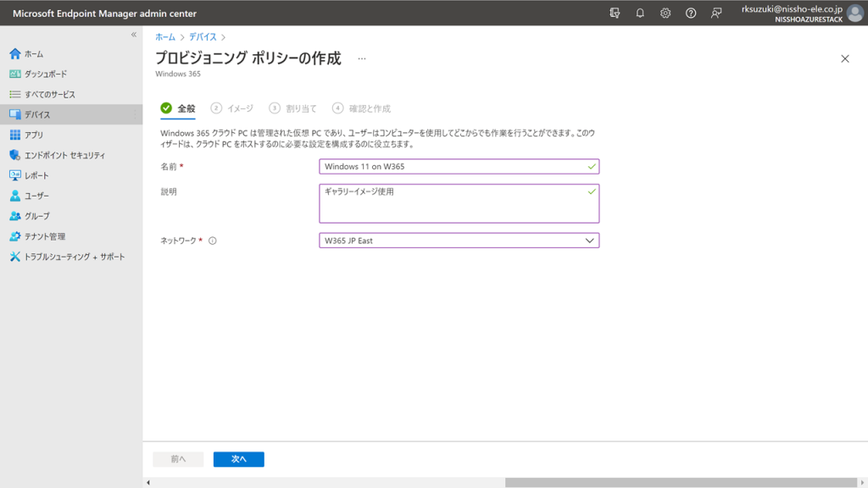Close the provisioning policy pane
This screenshot has height=488, width=868.
click(x=844, y=58)
